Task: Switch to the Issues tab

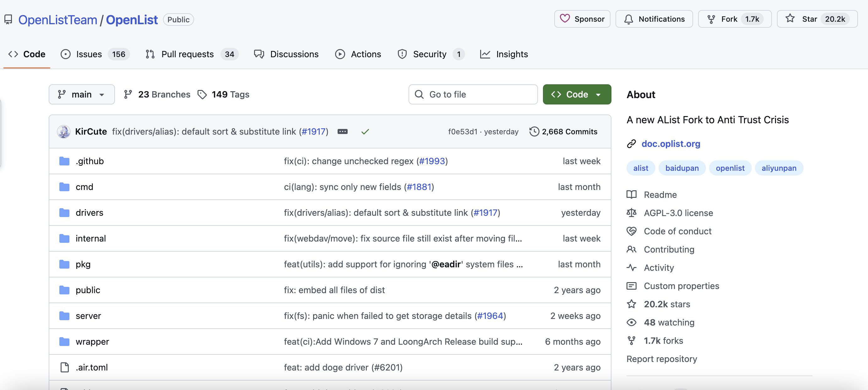Action: [x=89, y=54]
